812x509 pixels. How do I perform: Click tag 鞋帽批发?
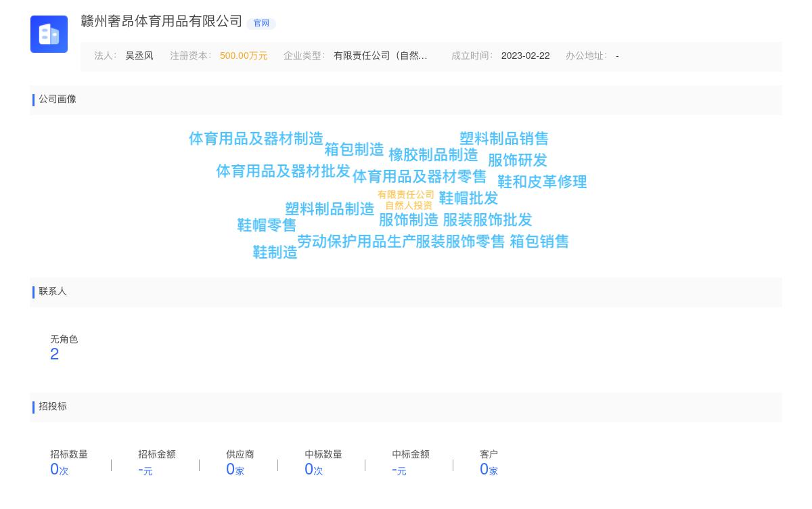tap(468, 198)
